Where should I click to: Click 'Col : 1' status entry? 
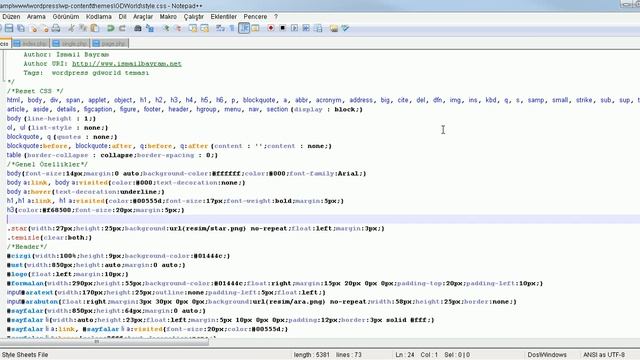tap(429, 355)
